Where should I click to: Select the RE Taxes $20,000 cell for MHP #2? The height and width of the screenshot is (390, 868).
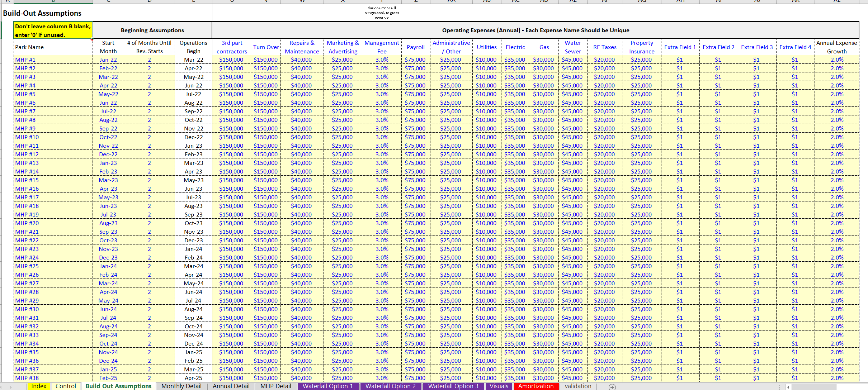[x=605, y=68]
